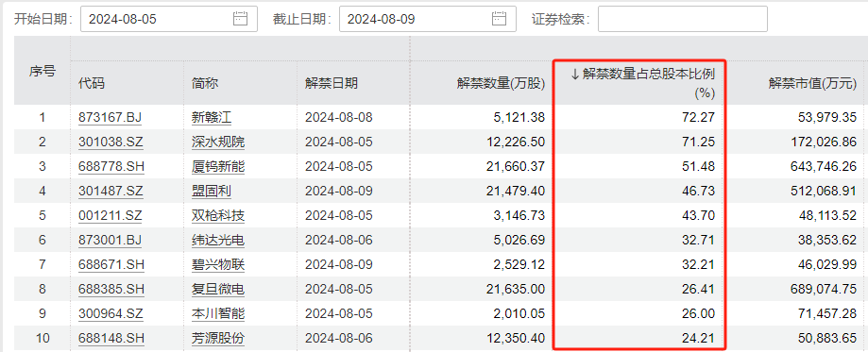
Task: Open stock code 873001.BJ
Action: coord(111,241)
